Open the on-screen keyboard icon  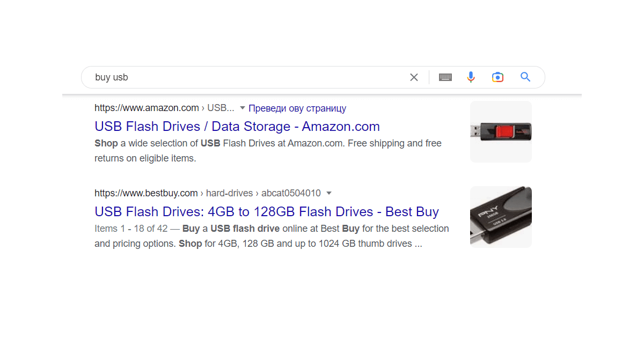pyautogui.click(x=445, y=77)
